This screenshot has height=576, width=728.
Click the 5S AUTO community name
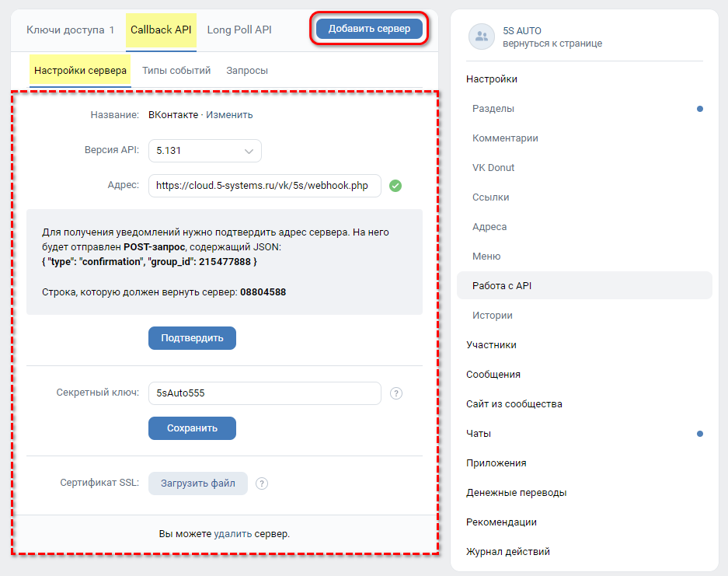click(522, 30)
